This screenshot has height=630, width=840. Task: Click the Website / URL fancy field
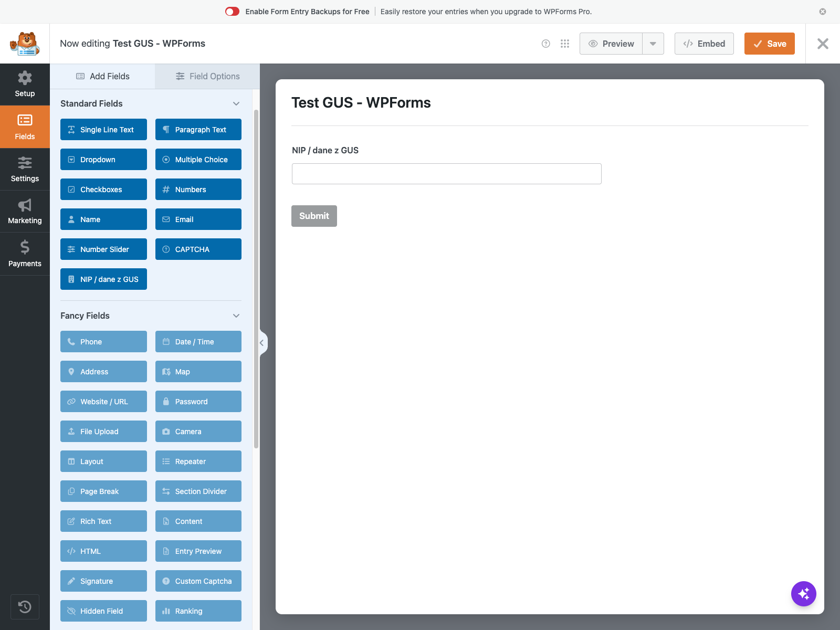pyautogui.click(x=103, y=402)
